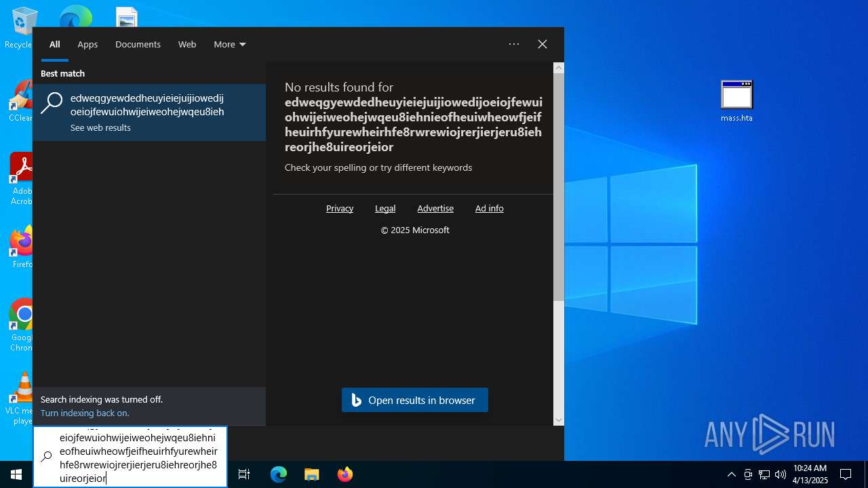
Task: Click inside the taskbar search text box
Action: (x=138, y=457)
